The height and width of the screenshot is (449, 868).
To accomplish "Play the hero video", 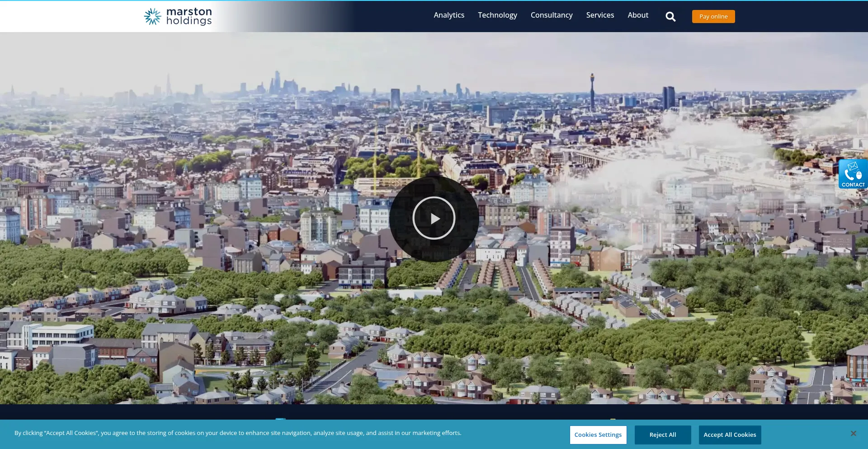I will [434, 218].
